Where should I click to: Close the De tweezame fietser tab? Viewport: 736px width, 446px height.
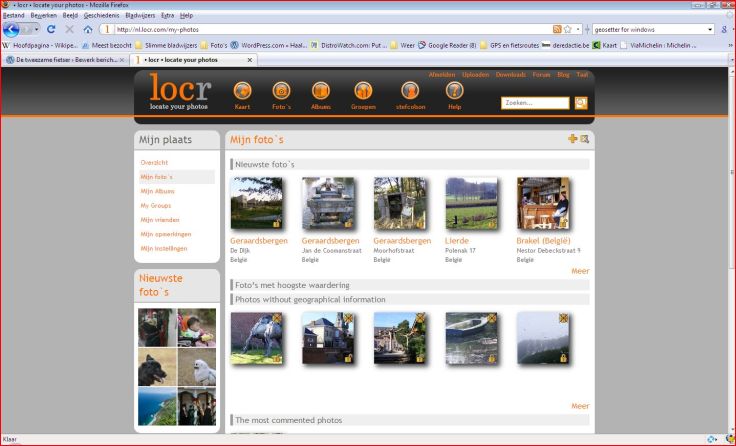[x=122, y=60]
